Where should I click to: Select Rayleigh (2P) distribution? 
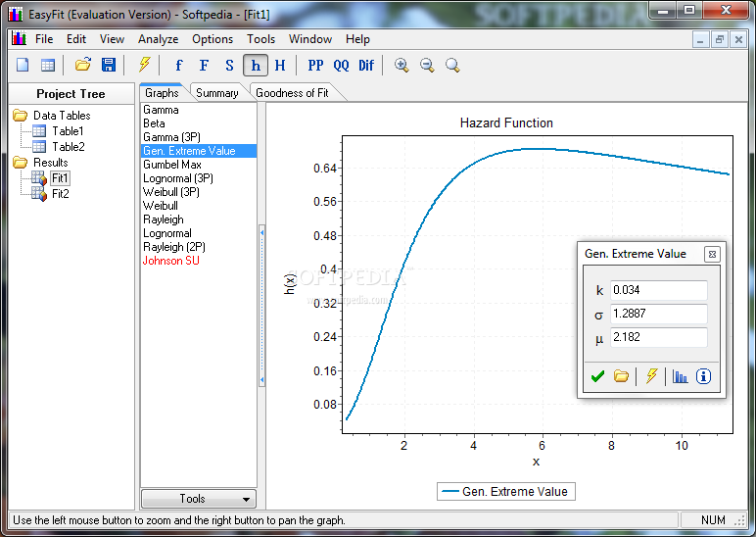click(198, 247)
